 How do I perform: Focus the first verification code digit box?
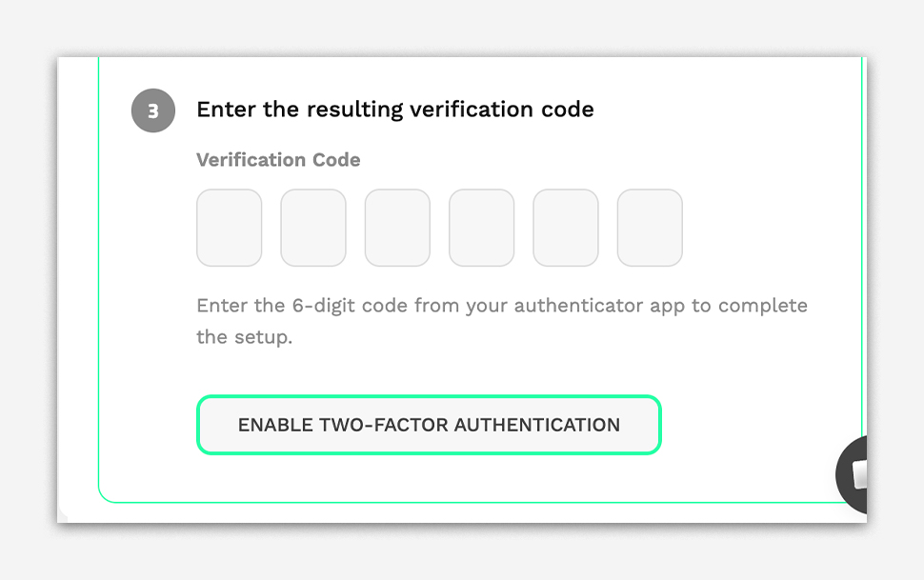coord(229,228)
